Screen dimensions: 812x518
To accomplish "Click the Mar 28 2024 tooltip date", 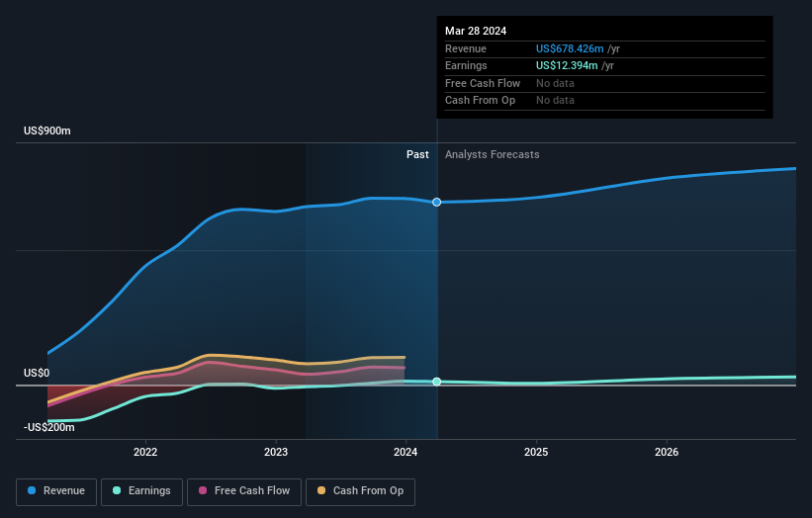I will (x=476, y=31).
